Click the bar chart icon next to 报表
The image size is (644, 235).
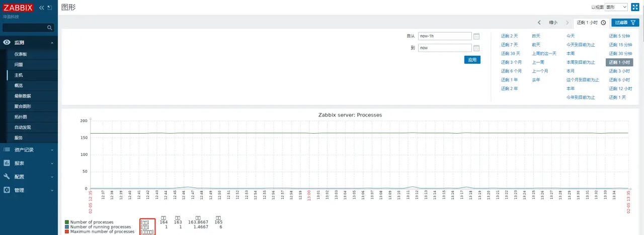[x=7, y=163]
